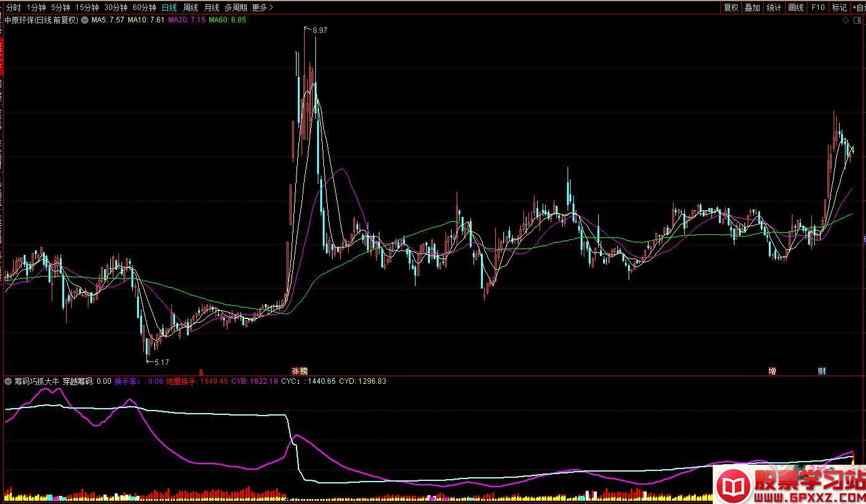Image resolution: width=866 pixels, height=504 pixels.
Task: Click the CYC 1440.65 value
Action: (308, 381)
